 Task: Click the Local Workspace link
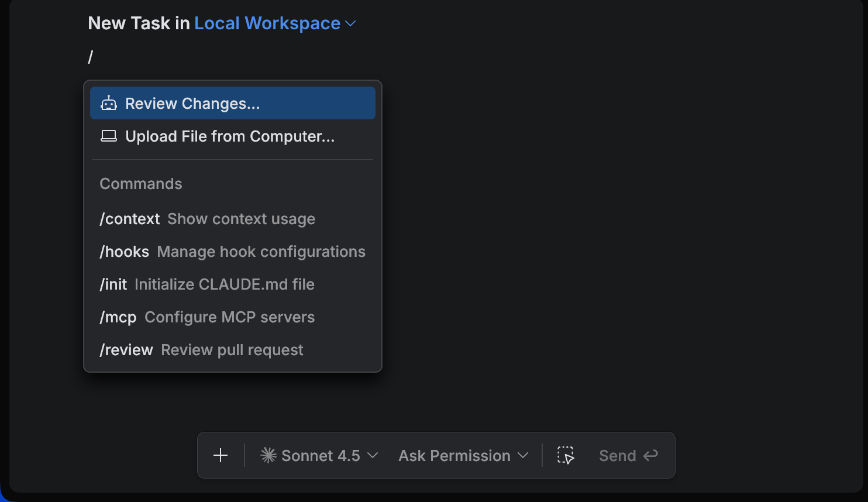coord(267,23)
